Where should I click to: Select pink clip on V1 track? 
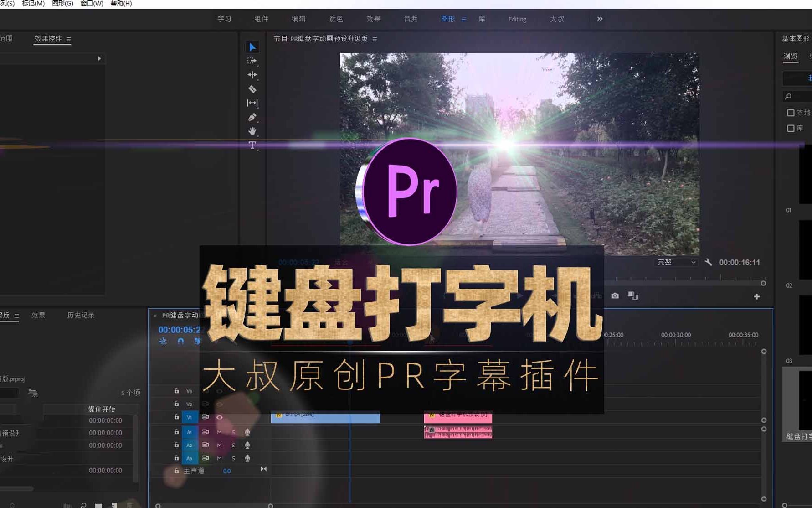[458, 417]
